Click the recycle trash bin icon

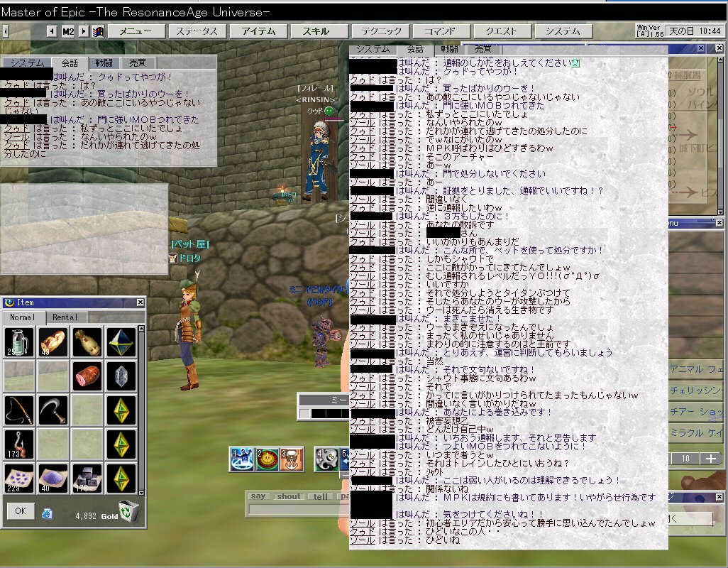coord(128,511)
